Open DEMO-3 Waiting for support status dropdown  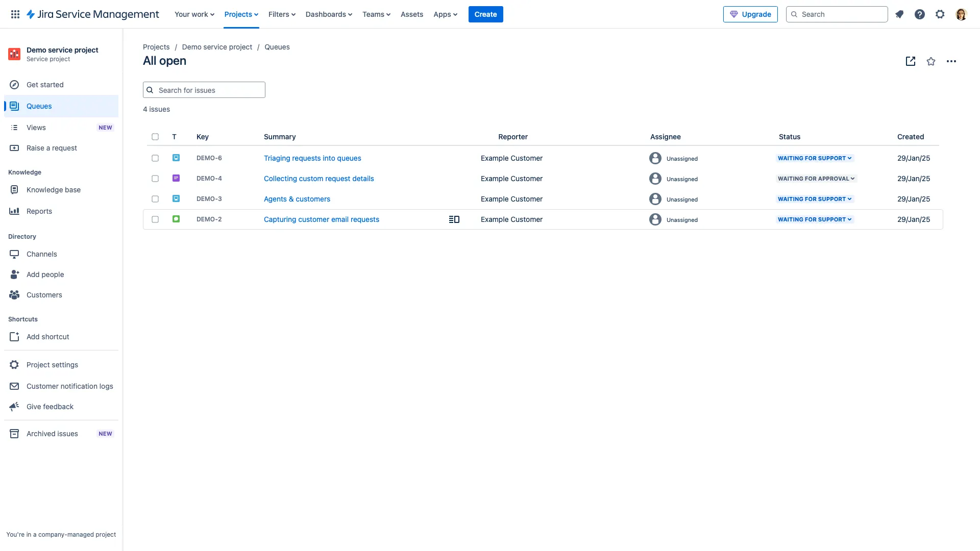coord(815,199)
